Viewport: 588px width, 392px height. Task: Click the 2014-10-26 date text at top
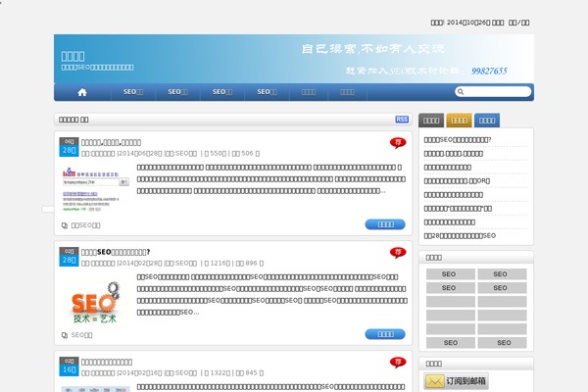point(468,23)
